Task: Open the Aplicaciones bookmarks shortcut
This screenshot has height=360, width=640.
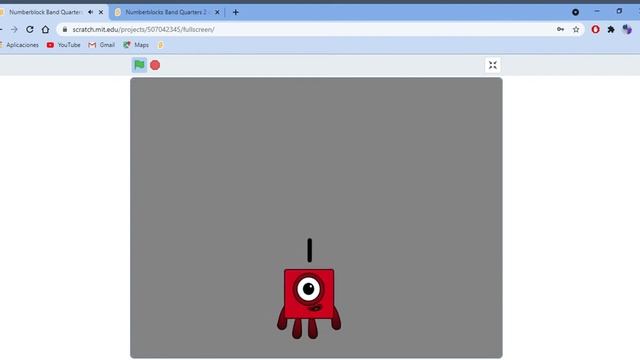Action: 20,45
